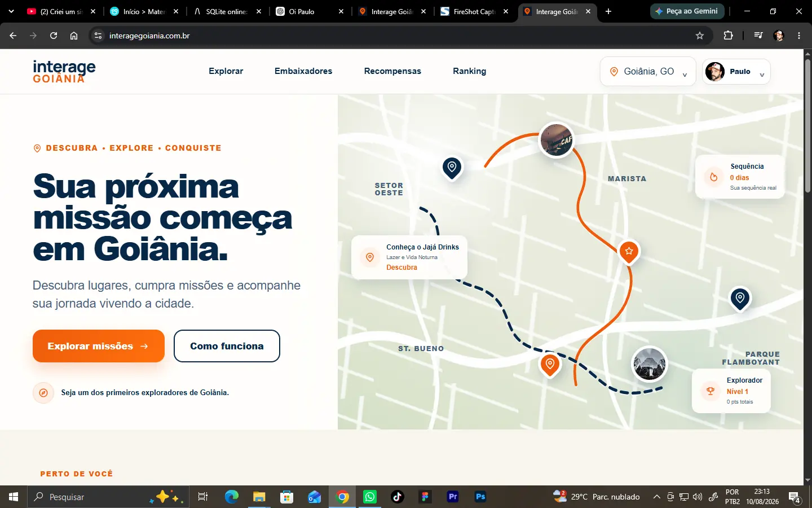
Task: Show hidden system tray icons
Action: 656,497
